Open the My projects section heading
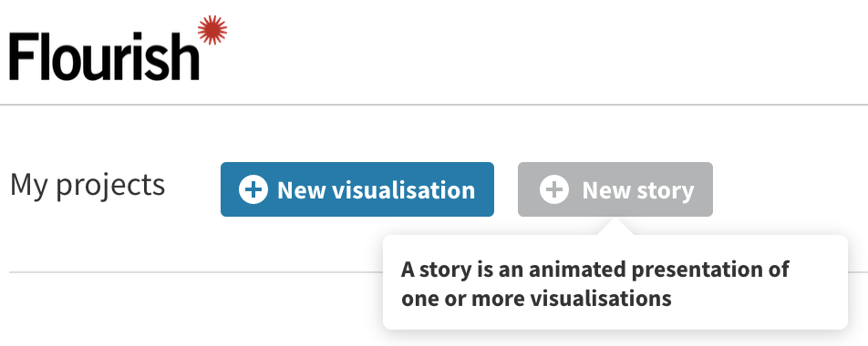The width and height of the screenshot is (868, 346). [x=88, y=185]
